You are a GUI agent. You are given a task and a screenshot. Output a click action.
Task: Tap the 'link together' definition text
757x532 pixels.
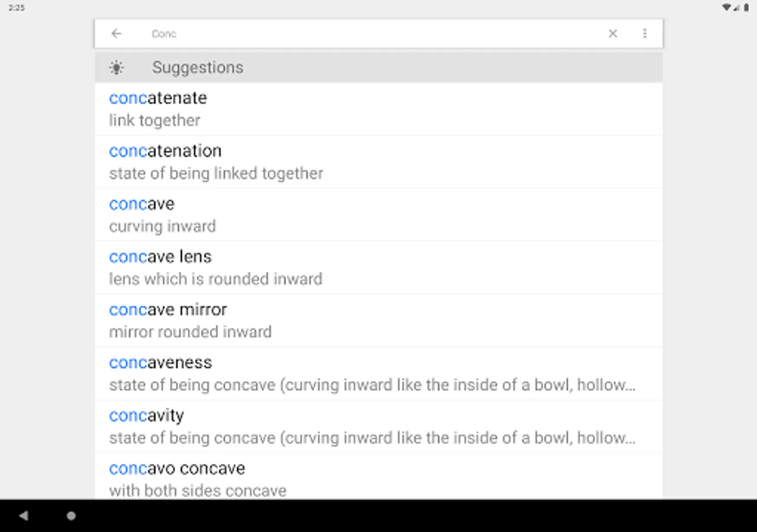point(154,121)
